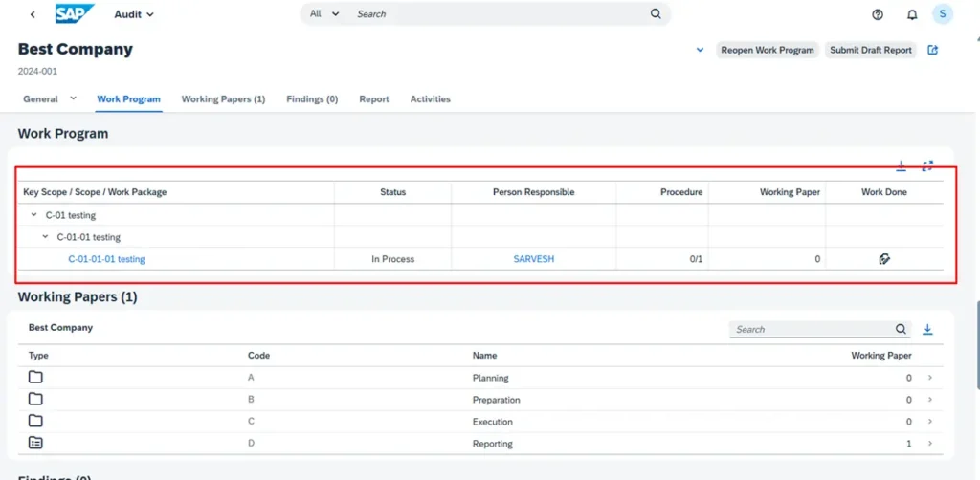This screenshot has height=480, width=980.
Task: Open the help question mark icon
Action: click(x=878, y=14)
